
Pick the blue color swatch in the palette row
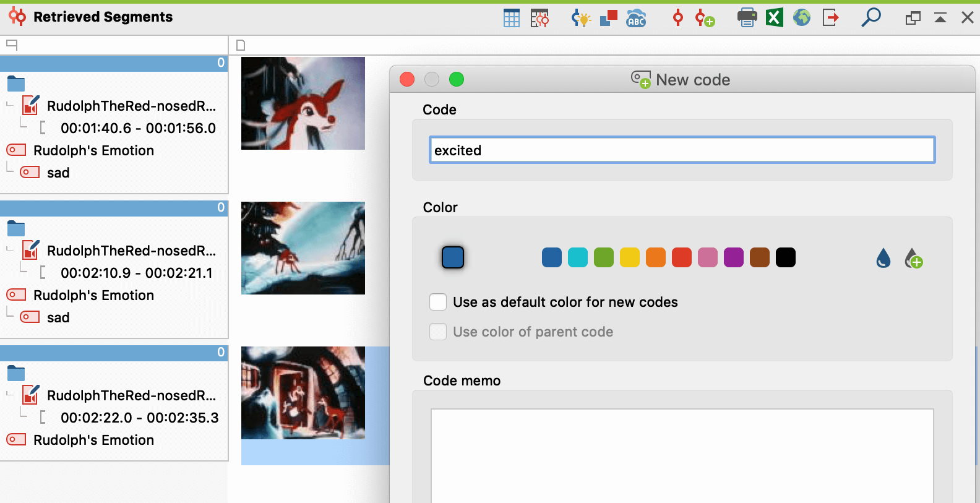point(552,257)
